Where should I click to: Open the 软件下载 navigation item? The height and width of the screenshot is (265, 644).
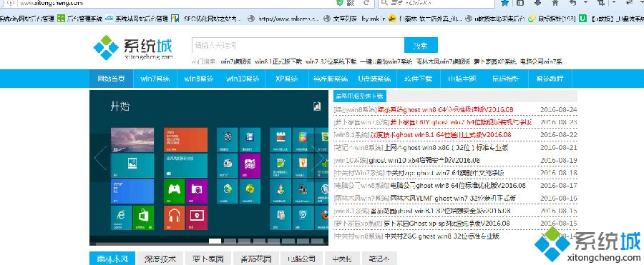click(x=418, y=79)
